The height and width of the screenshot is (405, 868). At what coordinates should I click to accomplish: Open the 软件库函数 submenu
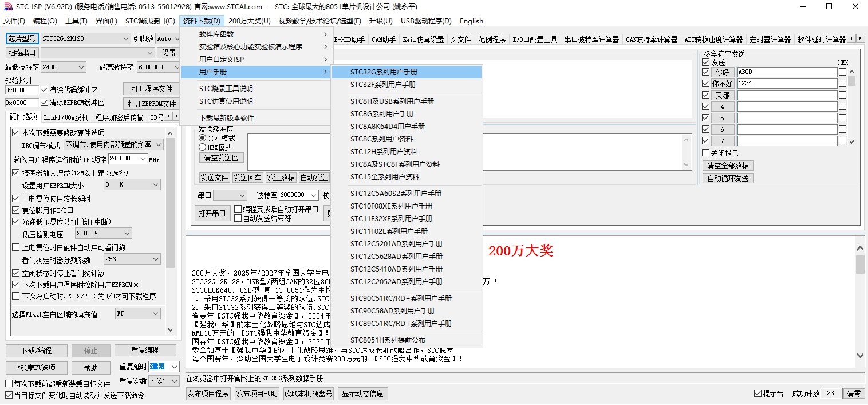pos(255,34)
